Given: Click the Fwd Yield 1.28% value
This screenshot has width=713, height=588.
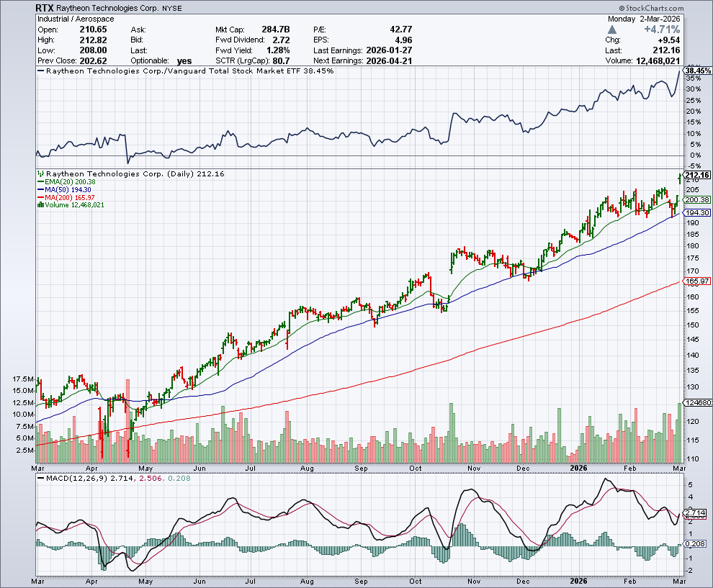Looking at the screenshot, I should pos(278,50).
